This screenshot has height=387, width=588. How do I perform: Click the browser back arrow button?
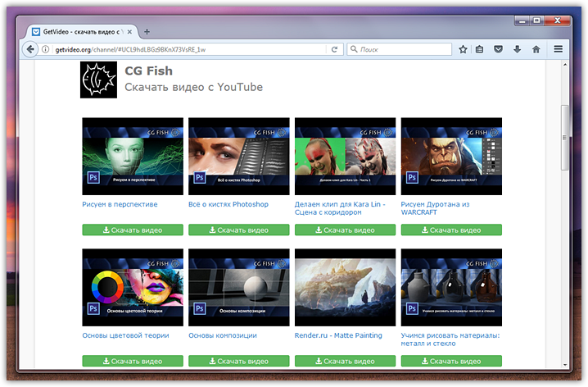click(x=30, y=49)
